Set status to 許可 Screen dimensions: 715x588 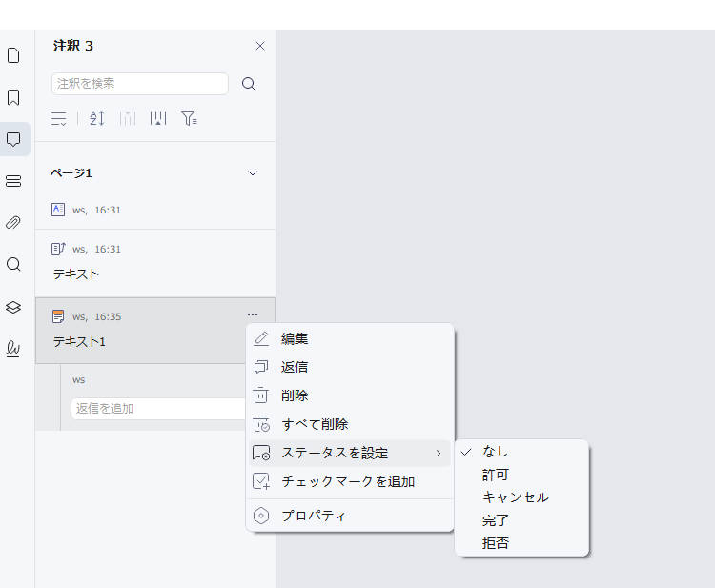(522, 475)
